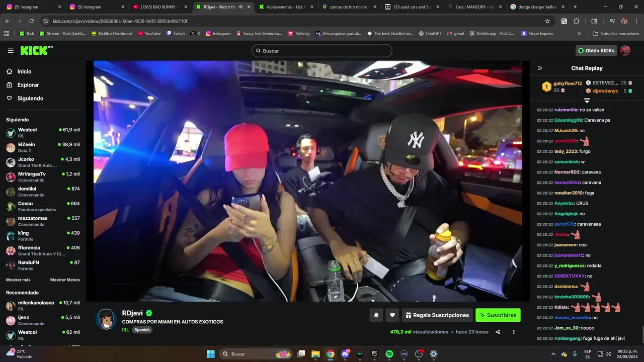Toggle the follow heart for RDjavi

click(x=392, y=315)
